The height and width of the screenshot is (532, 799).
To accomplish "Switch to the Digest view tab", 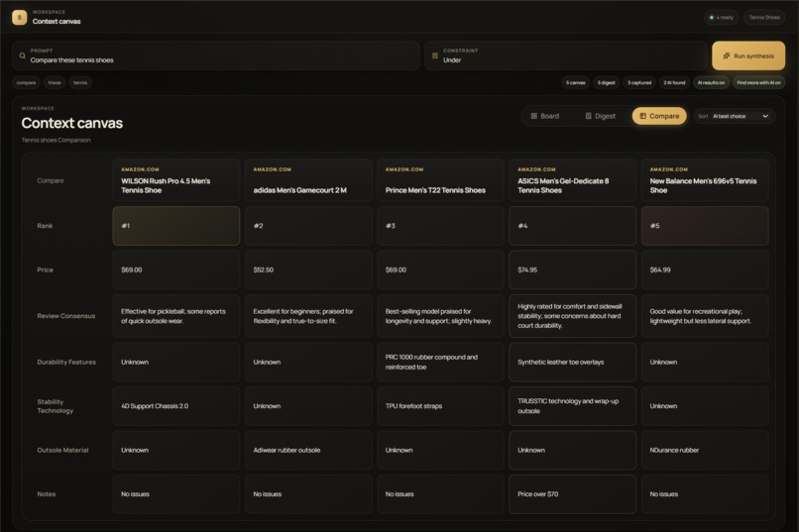I will (x=601, y=116).
